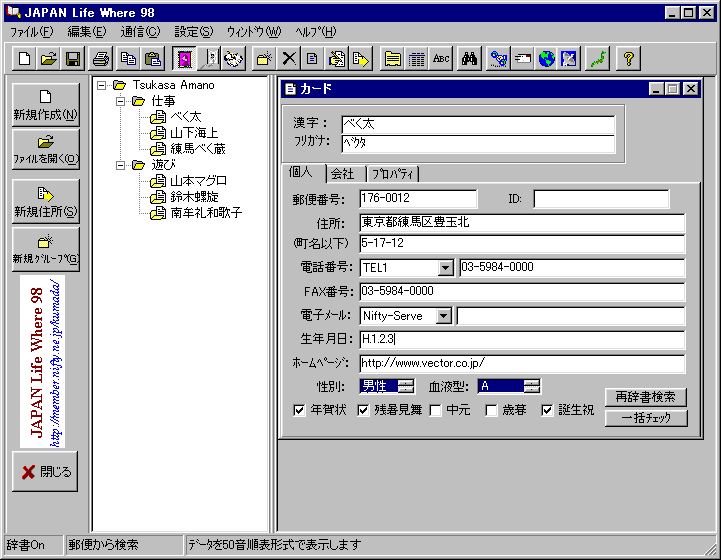This screenshot has height=560, width=721.
Task: Click the card icon beside 山本マグロ
Action: pos(158,181)
